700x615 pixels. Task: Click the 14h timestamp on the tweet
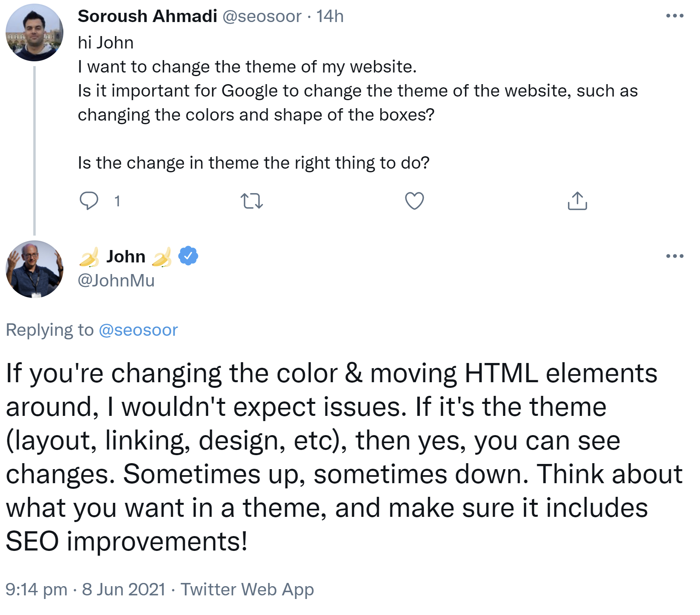point(330,16)
